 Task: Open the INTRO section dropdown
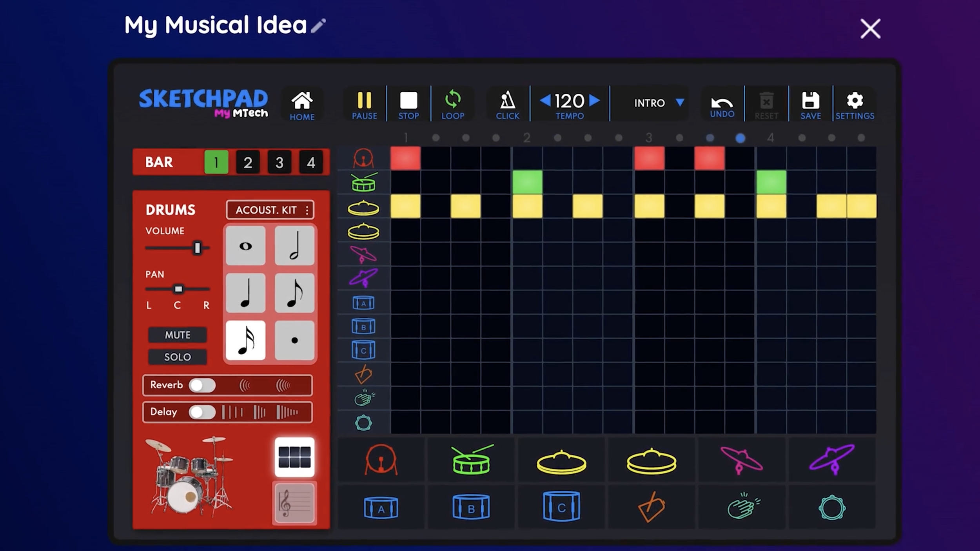(680, 103)
